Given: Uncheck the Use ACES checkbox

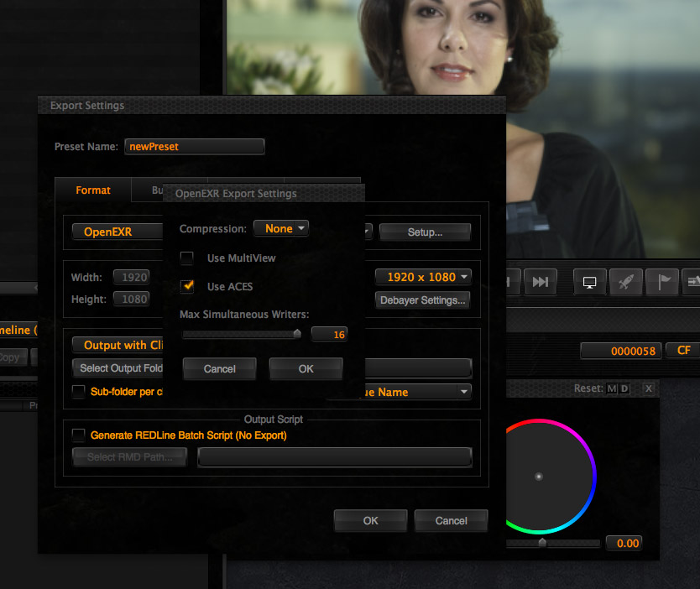Looking at the screenshot, I should pos(186,286).
